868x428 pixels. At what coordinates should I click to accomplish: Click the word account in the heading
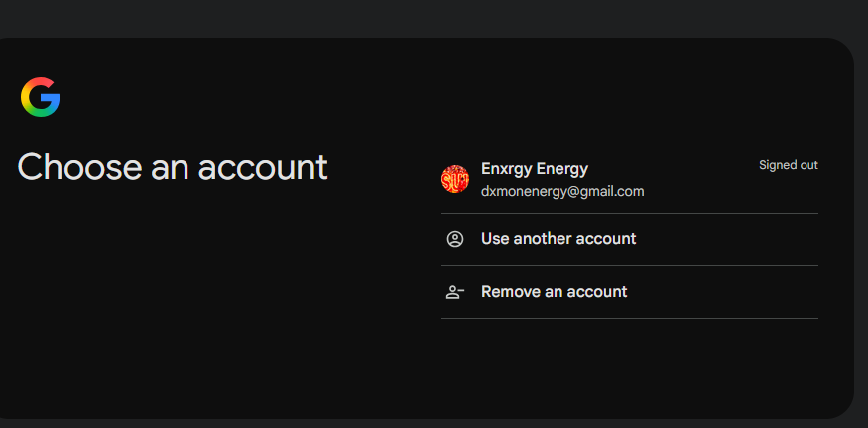[x=263, y=168]
